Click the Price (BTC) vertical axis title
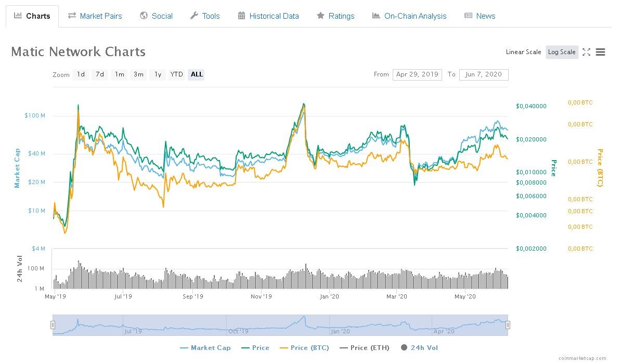 (600, 168)
